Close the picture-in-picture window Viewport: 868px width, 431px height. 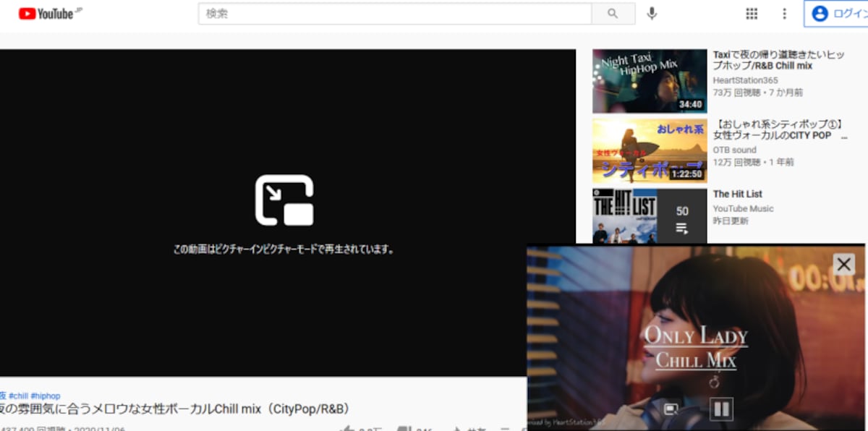843,264
